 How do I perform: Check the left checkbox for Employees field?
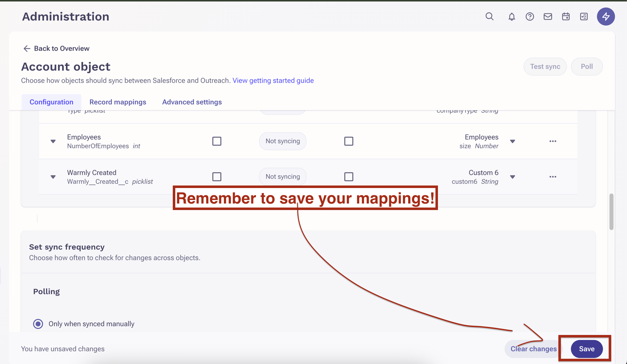217,141
